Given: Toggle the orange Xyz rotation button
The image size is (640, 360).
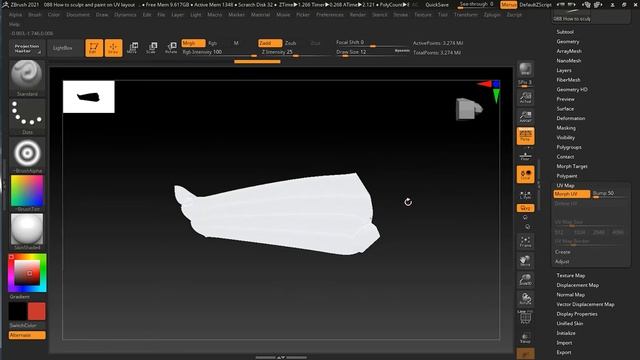Looking at the screenshot, I should 525,208.
